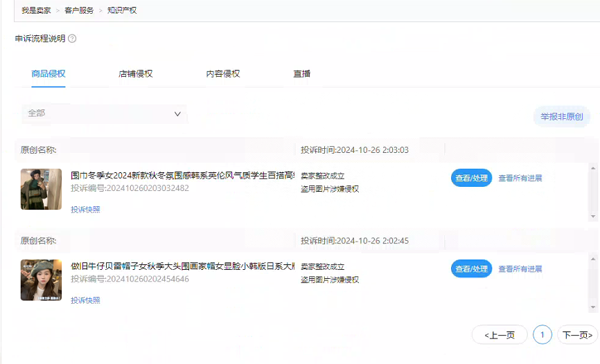Click 查看/处理 for the beret hat complaint
Viewport: 600px width, 364px height.
tap(471, 269)
